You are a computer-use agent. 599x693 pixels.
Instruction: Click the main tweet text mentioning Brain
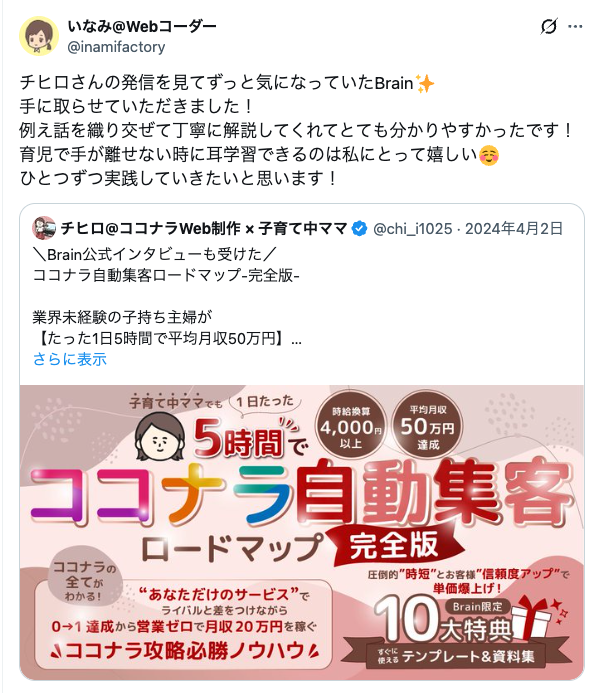tap(296, 130)
